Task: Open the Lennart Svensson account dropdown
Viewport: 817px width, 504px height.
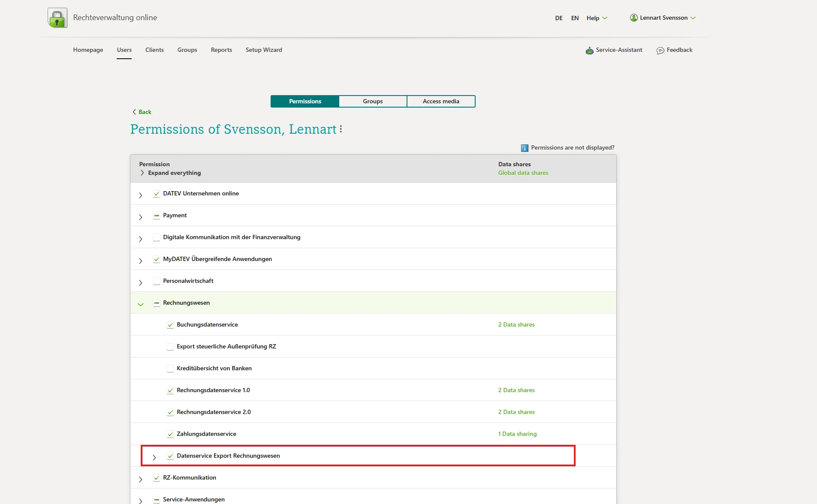Action: point(663,18)
